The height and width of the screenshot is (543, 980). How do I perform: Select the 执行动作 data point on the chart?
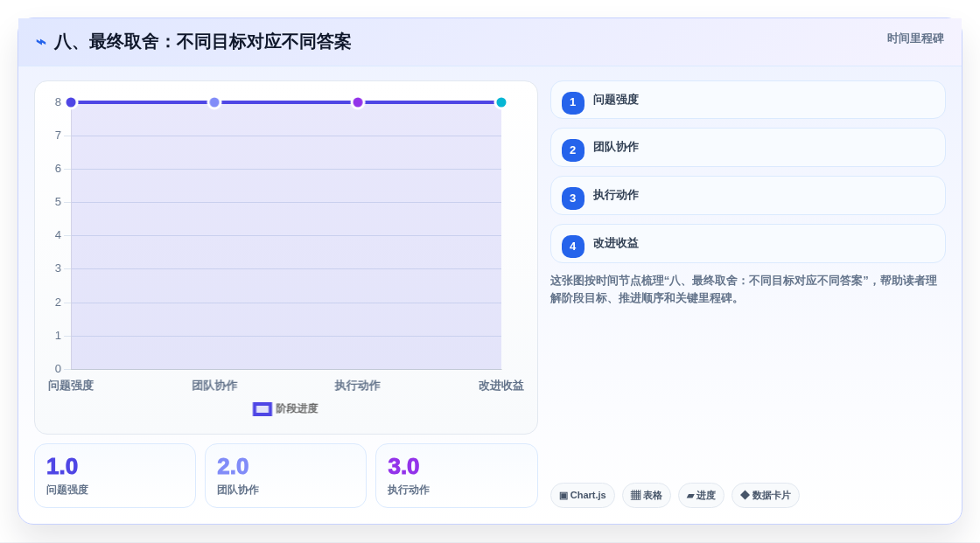[358, 102]
